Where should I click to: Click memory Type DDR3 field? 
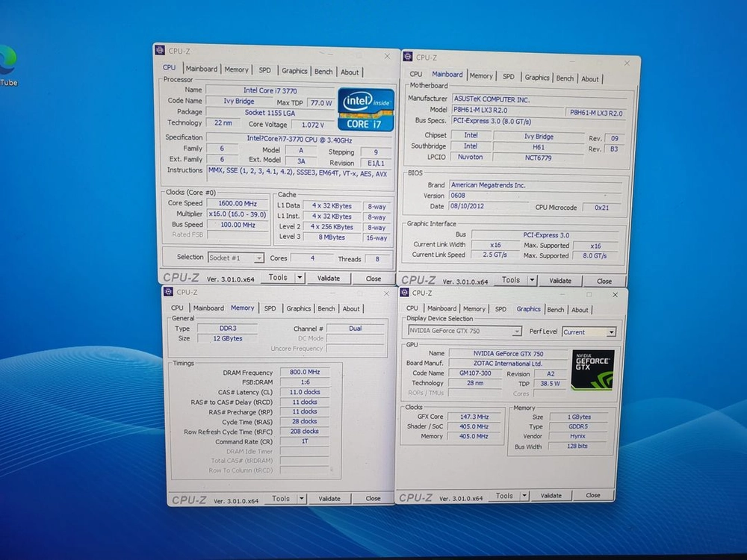point(228,328)
